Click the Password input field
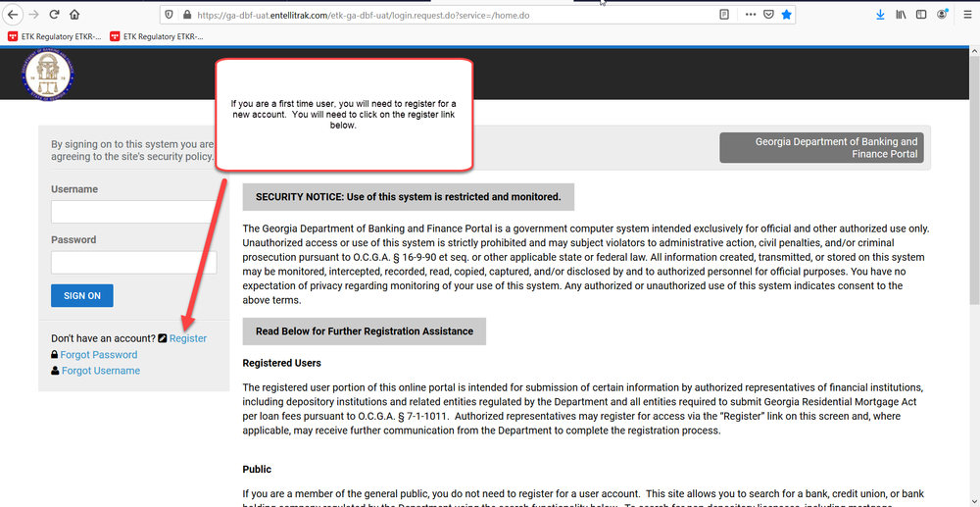The image size is (980, 507). 133,262
